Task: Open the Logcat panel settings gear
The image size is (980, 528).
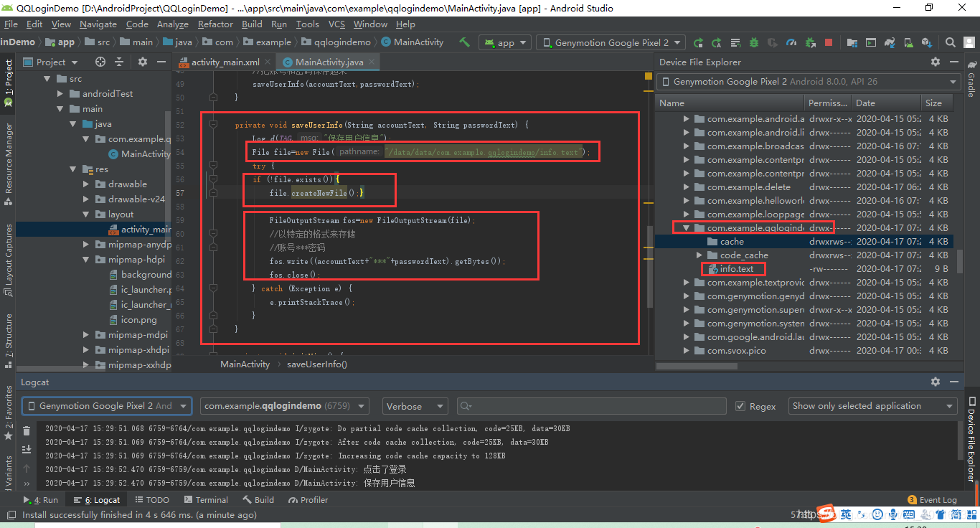Action: pos(935,382)
